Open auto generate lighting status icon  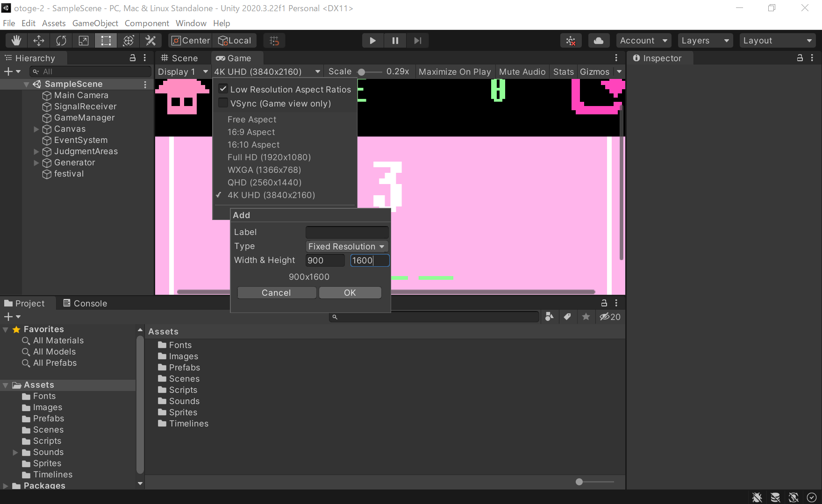click(x=793, y=497)
